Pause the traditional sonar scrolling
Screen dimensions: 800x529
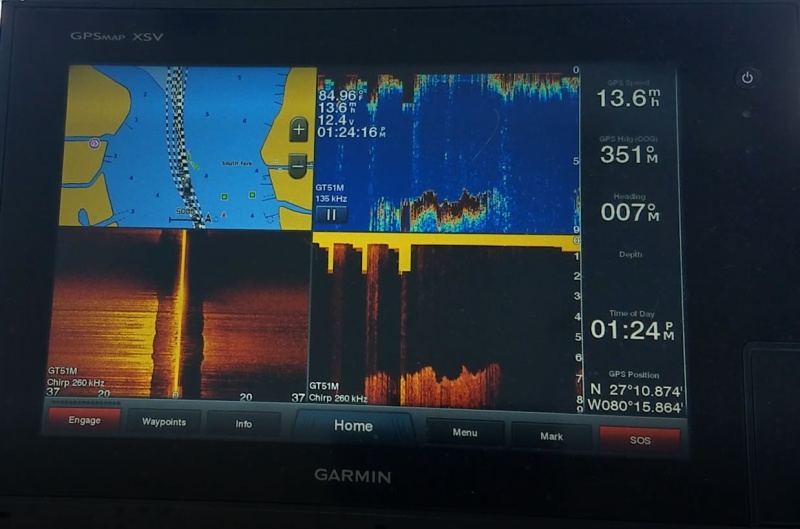(x=331, y=215)
